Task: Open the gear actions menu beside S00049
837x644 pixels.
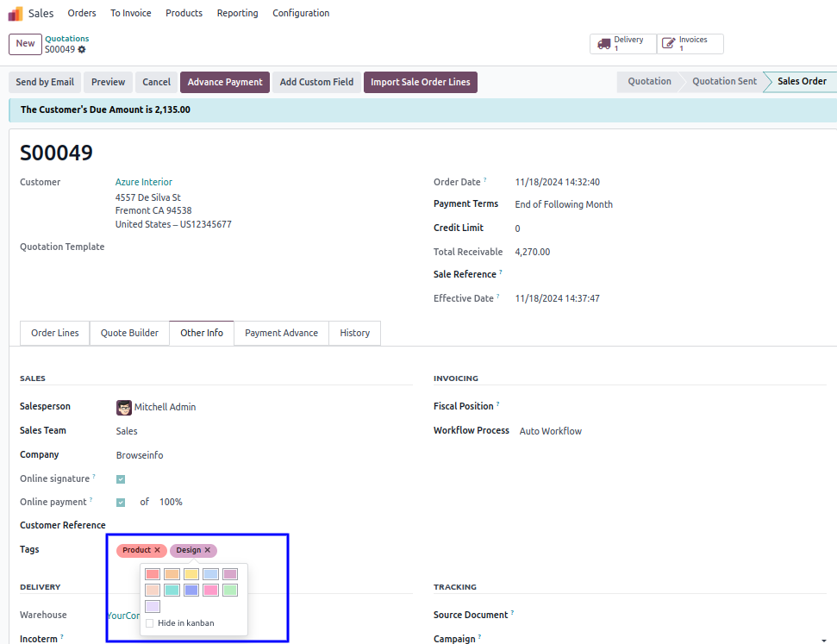Action: 82,50
